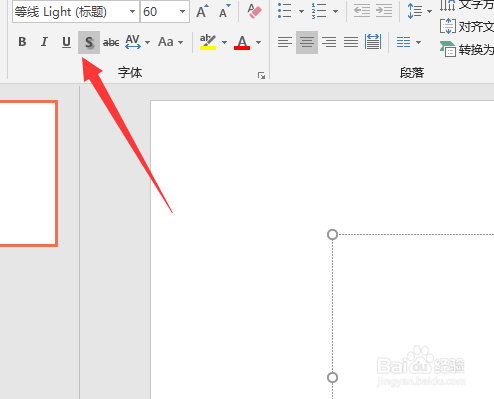Click the Columns icon
Screen dimensions: 494x399
pos(403,42)
